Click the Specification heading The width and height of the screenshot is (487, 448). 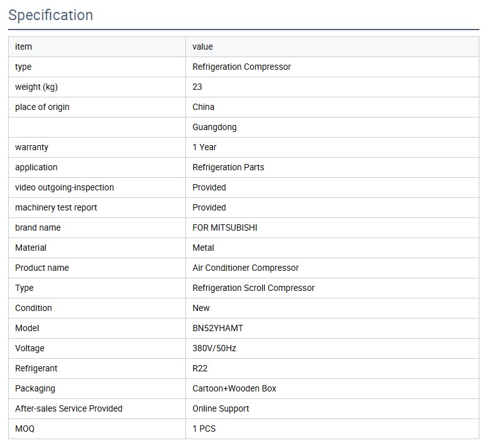tap(51, 15)
